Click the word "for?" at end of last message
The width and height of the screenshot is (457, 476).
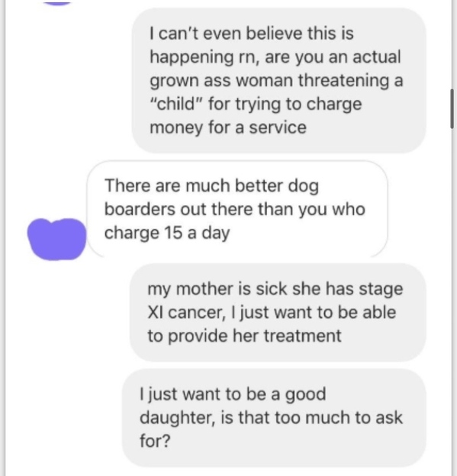click(155, 441)
